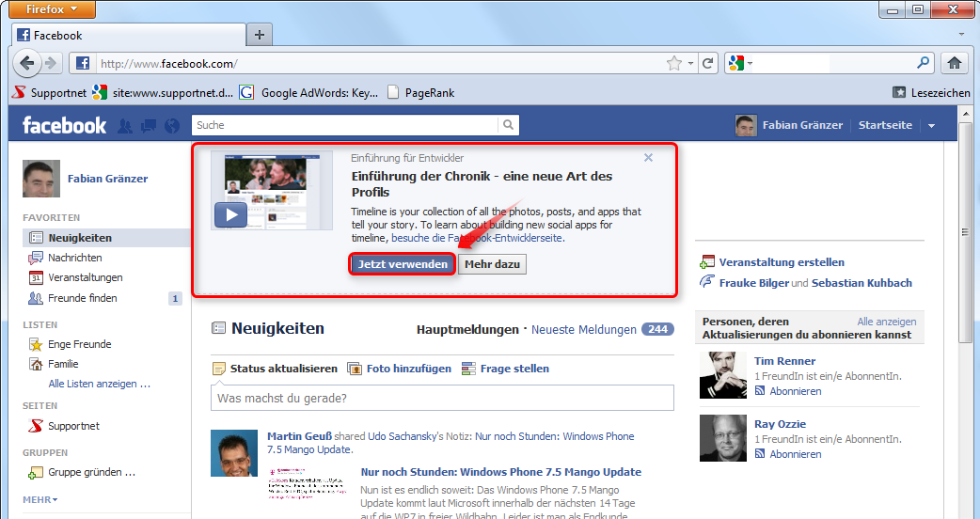Click Veranstaltung erstellen link
This screenshot has height=519, width=980.
(782, 262)
